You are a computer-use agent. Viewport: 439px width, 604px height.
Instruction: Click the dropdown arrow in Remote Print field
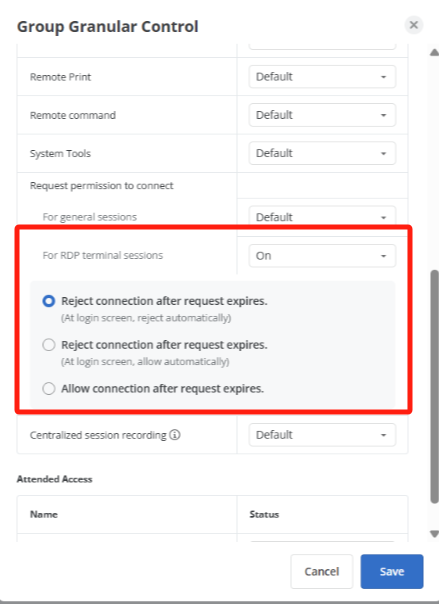coord(384,77)
